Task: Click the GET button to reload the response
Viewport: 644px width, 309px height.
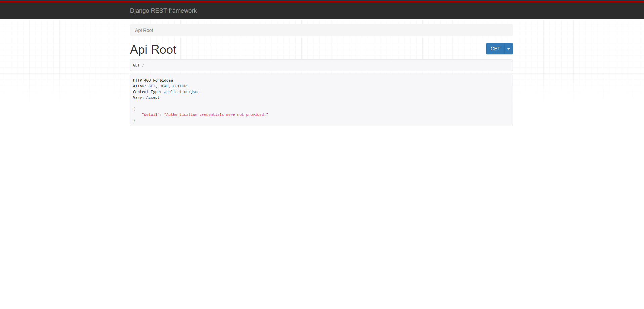Action: 495,49
